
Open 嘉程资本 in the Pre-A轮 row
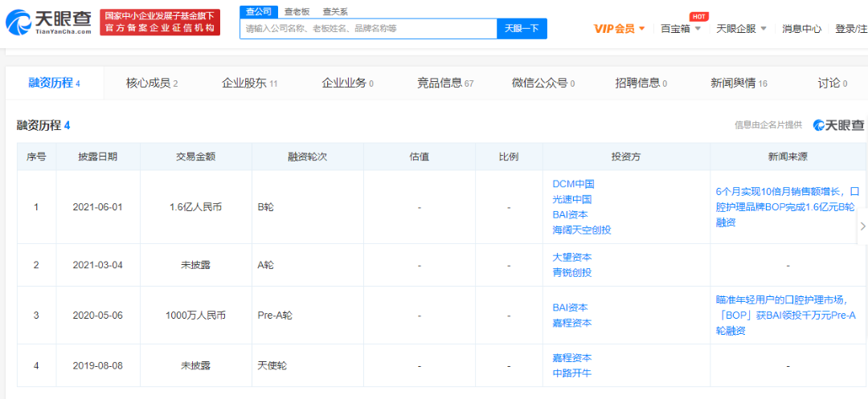pyautogui.click(x=572, y=323)
